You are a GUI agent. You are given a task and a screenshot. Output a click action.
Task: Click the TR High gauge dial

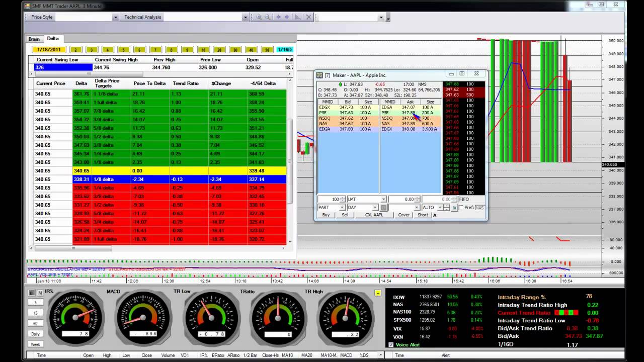(x=346, y=317)
